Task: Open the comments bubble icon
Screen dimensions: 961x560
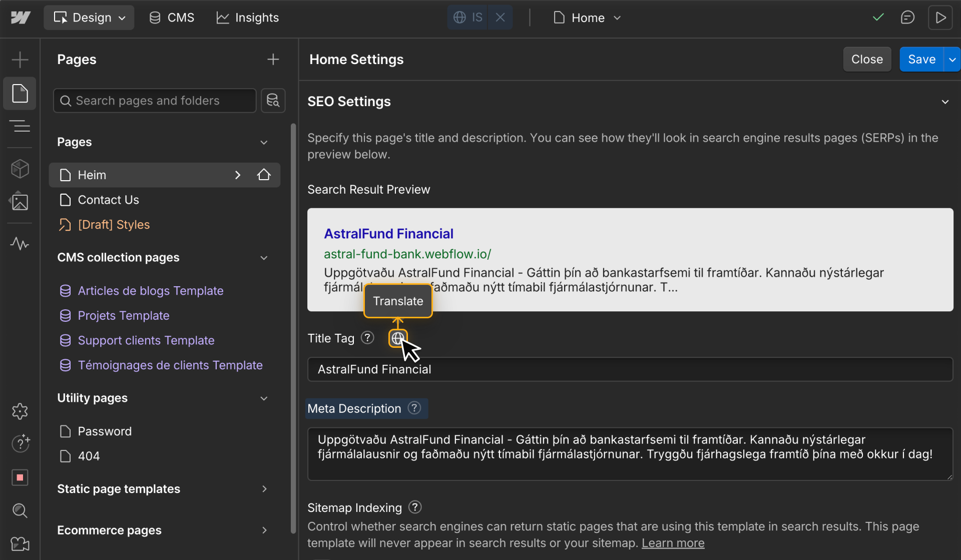Action: point(907,17)
